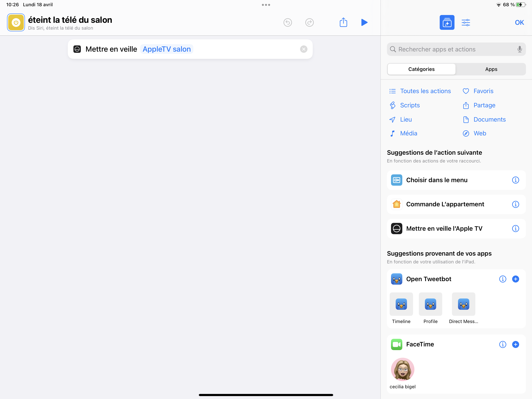Run the shortcut with the play button

tap(364, 22)
